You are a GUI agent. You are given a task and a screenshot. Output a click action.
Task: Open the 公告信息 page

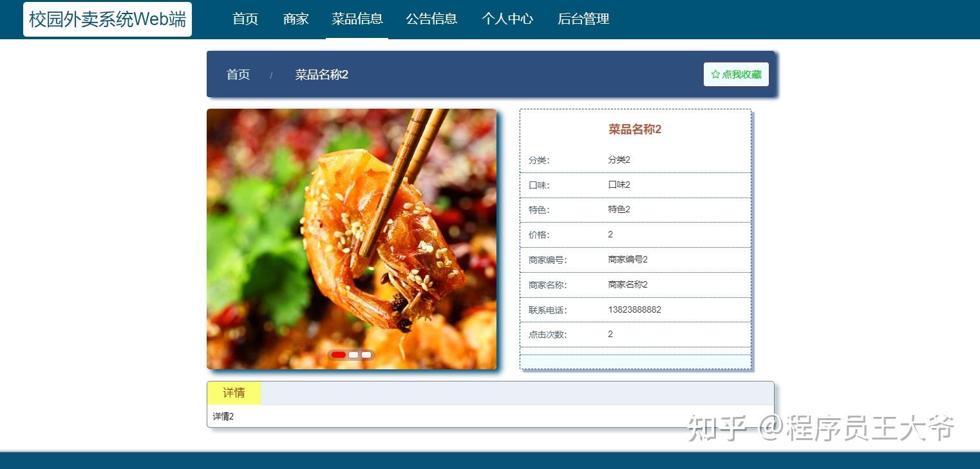click(431, 19)
